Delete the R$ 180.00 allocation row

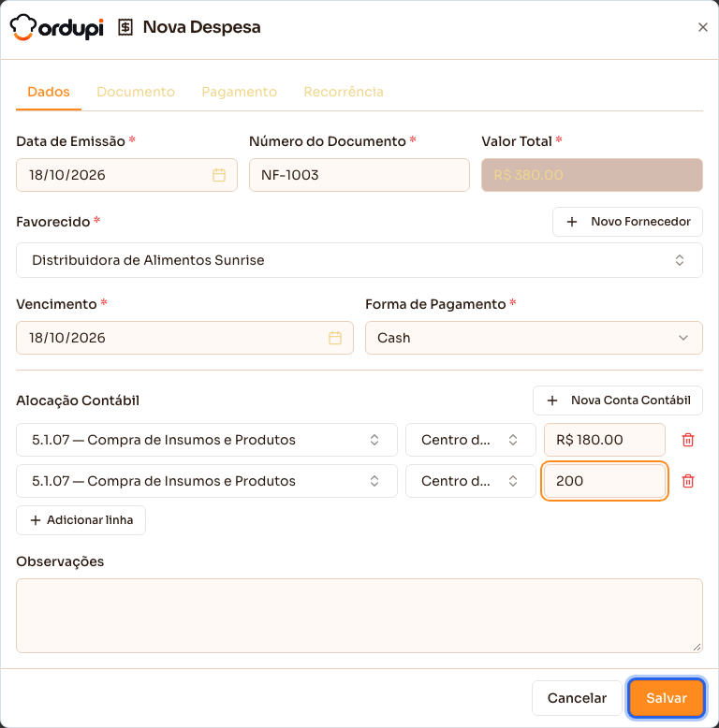pyautogui.click(x=688, y=440)
